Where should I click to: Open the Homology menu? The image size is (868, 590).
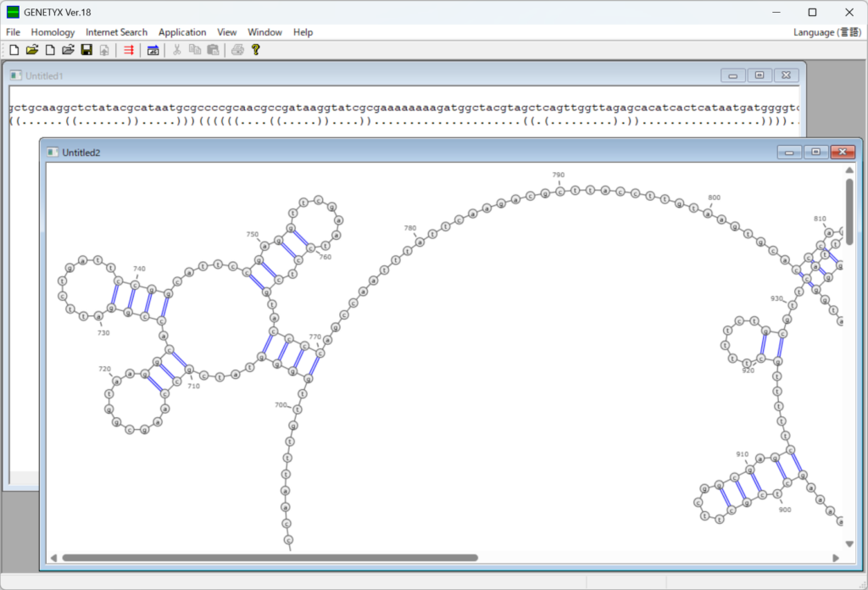coord(53,32)
